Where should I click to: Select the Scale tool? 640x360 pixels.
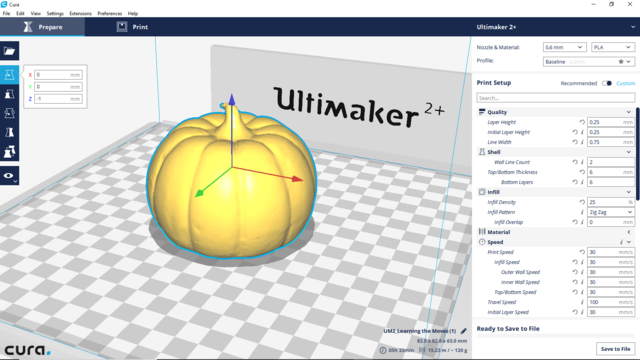9,94
